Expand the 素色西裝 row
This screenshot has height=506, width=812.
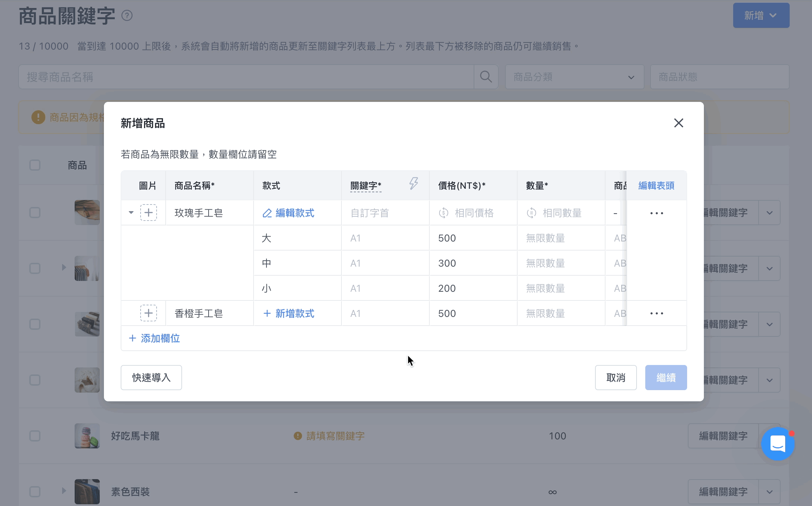coord(64,491)
